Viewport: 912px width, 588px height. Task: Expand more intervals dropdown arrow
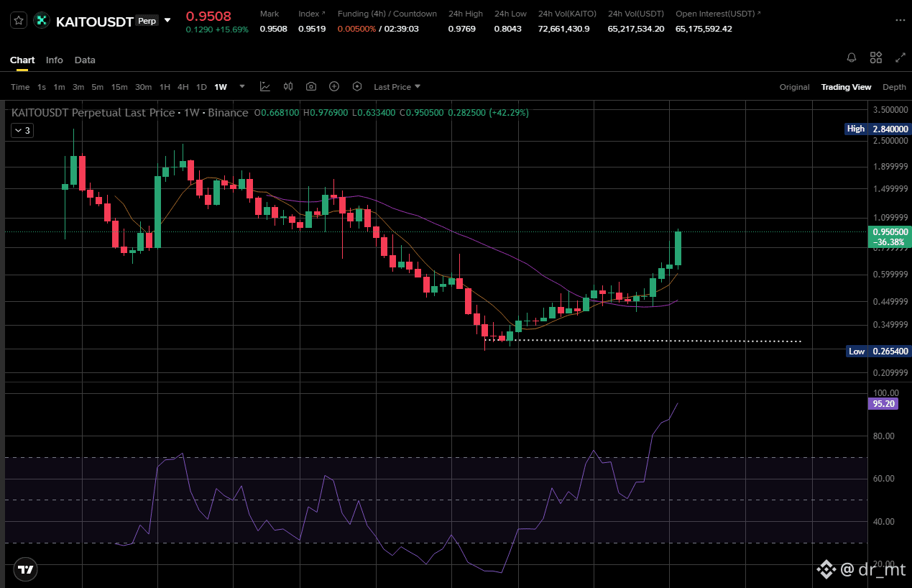pyautogui.click(x=242, y=86)
